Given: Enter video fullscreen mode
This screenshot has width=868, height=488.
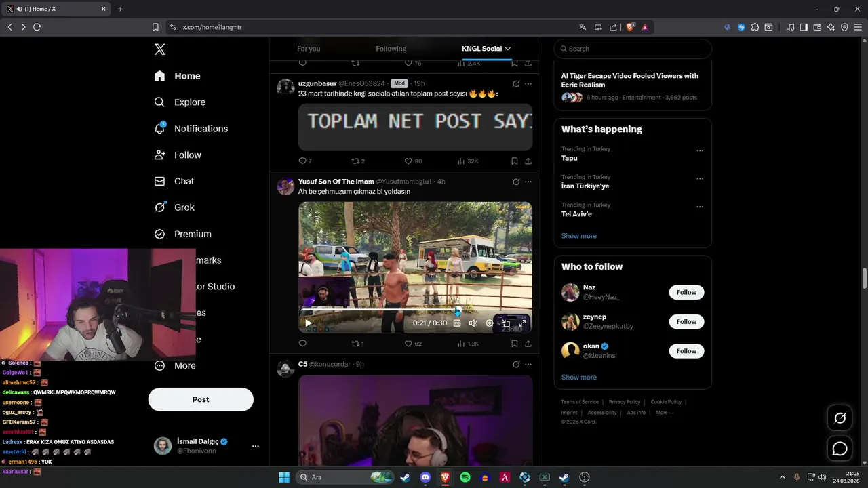Looking at the screenshot, I should click(x=522, y=323).
